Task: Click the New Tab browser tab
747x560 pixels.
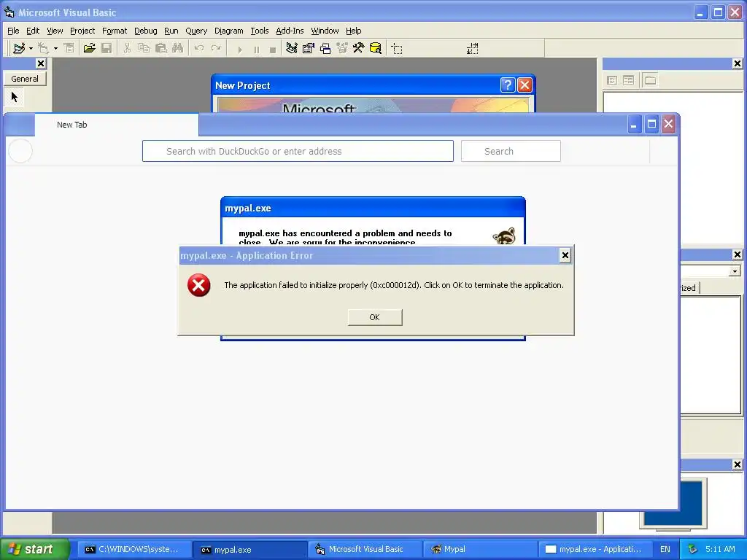Action: 116,125
